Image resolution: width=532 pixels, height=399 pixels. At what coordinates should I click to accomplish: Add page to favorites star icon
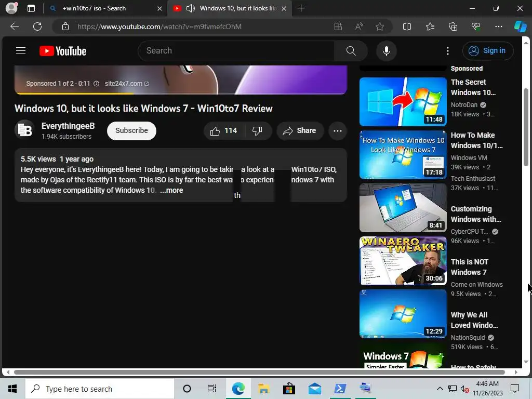(x=380, y=26)
